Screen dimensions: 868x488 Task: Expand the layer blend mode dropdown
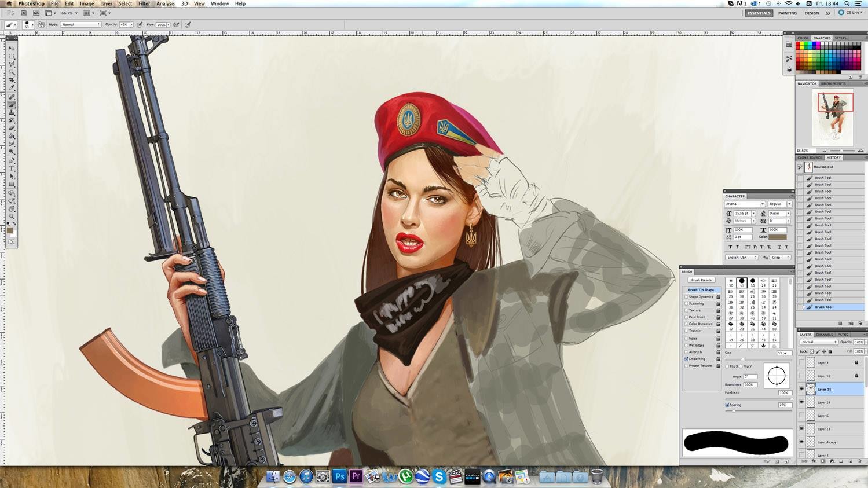pos(818,342)
